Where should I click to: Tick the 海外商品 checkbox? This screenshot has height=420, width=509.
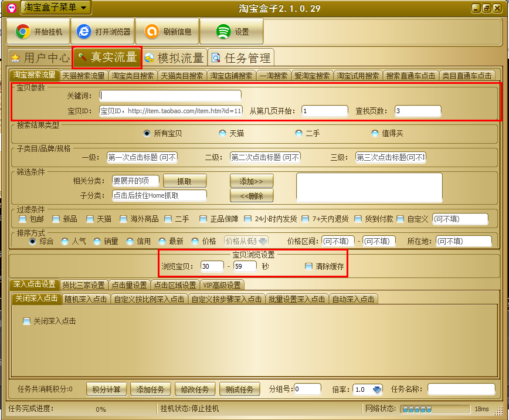[x=123, y=219]
